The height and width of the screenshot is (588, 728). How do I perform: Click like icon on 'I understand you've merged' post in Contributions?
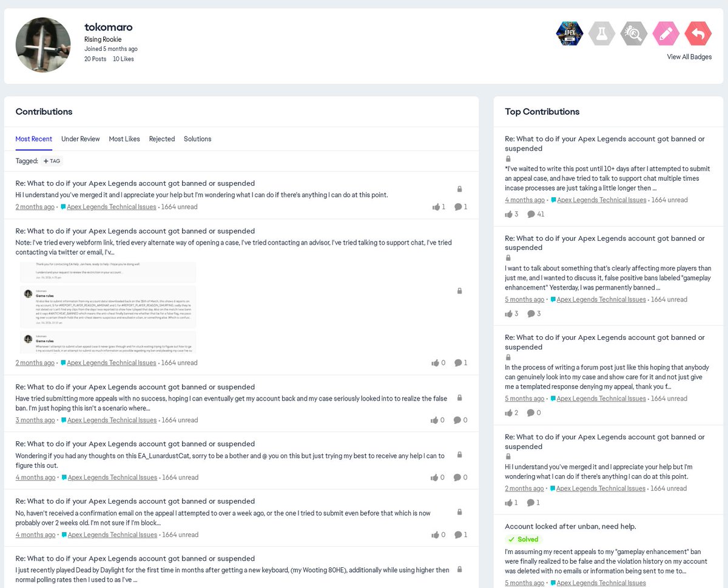coord(436,207)
